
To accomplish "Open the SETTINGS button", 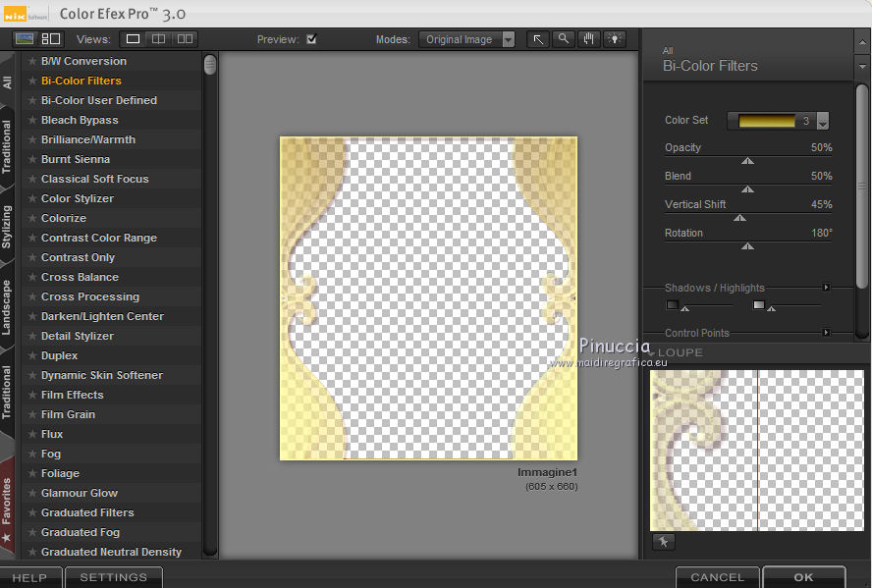I will point(114,577).
